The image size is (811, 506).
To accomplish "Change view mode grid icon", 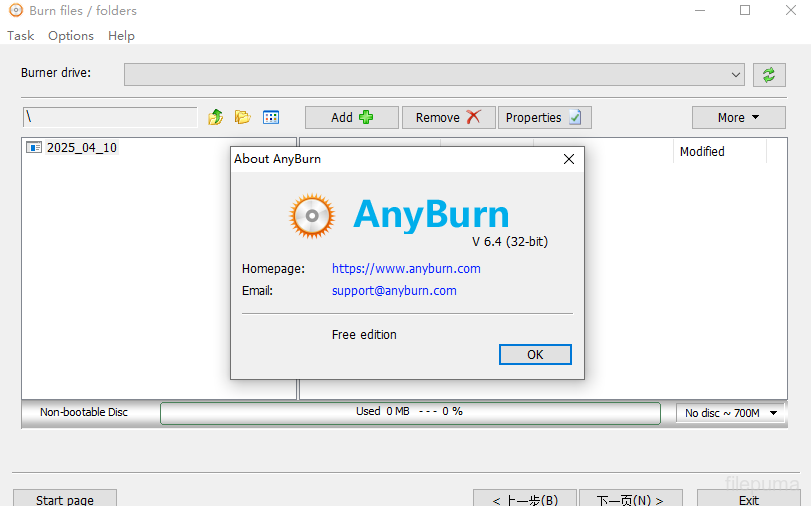I will (x=271, y=117).
